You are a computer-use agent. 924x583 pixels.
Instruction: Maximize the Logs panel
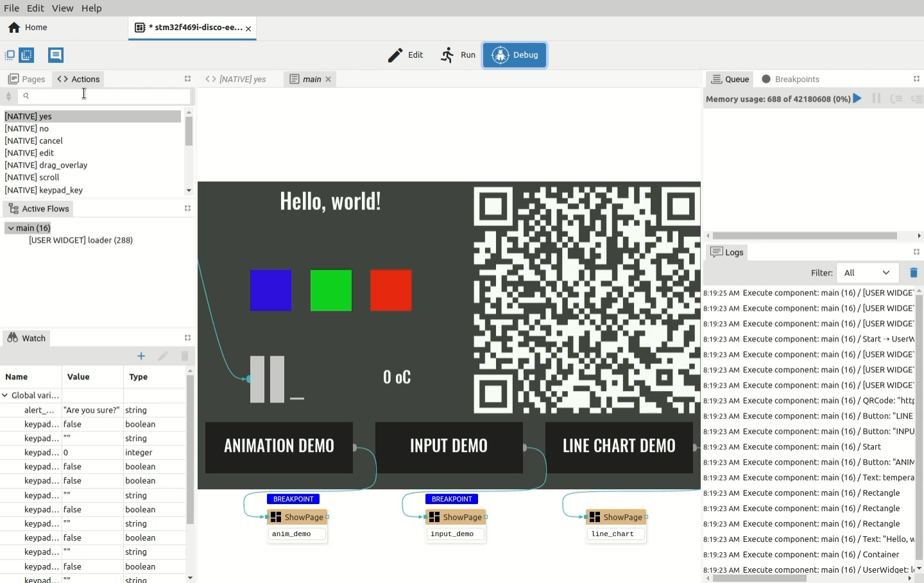click(x=917, y=252)
